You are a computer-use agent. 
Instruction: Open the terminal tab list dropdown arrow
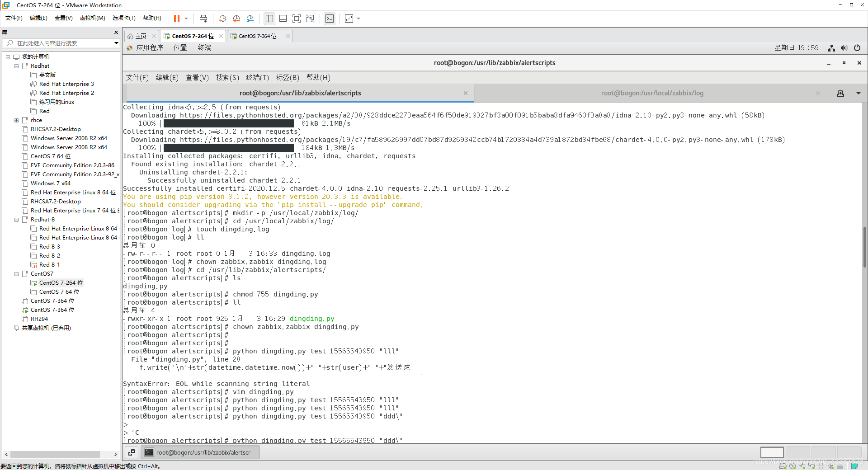859,94
